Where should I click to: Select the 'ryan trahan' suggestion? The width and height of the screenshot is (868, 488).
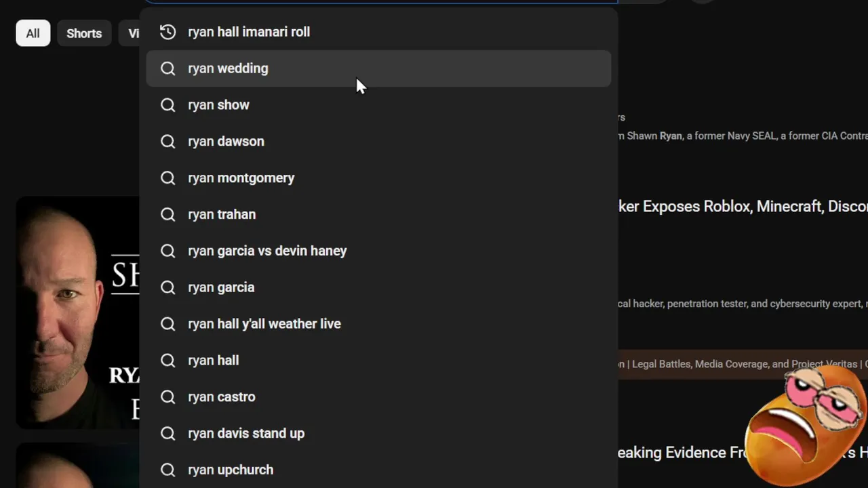pyautogui.click(x=378, y=214)
